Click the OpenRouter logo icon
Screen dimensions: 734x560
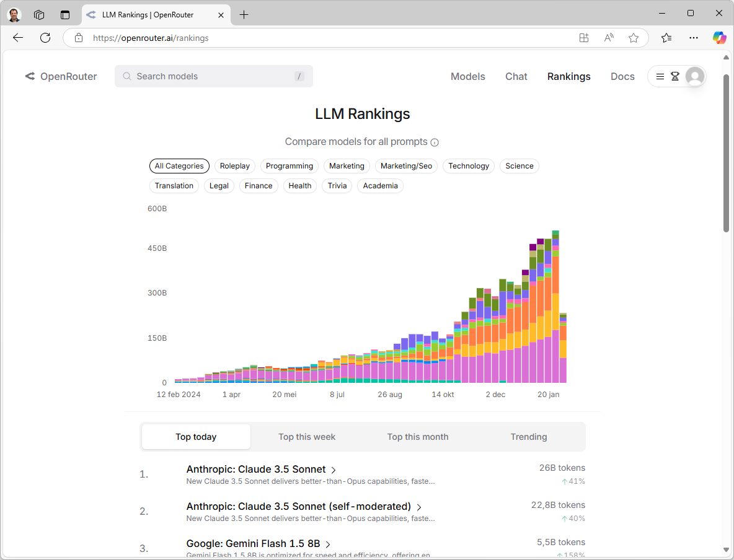pos(30,76)
